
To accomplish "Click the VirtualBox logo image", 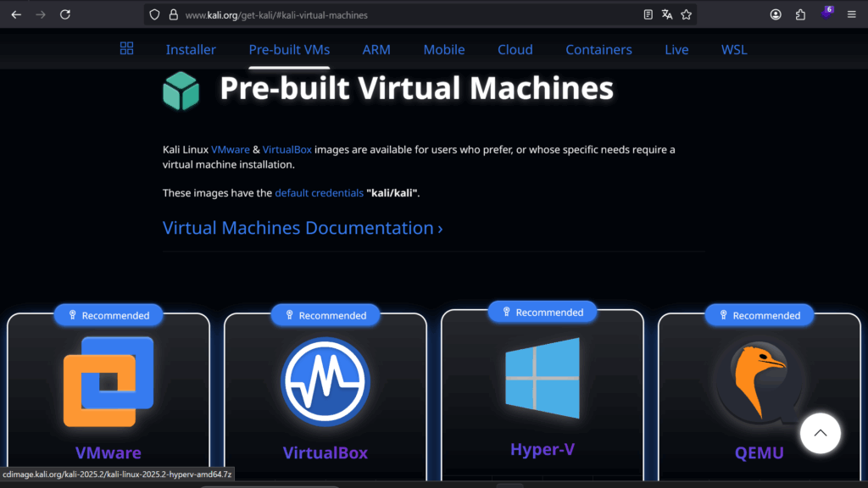I will (x=325, y=382).
